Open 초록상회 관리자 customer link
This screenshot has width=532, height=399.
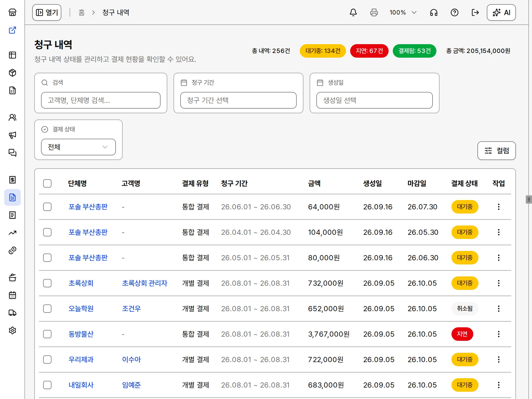pos(145,283)
